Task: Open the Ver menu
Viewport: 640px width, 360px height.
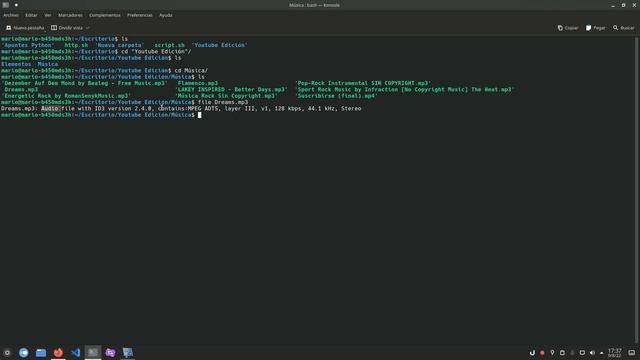Action: pyautogui.click(x=48, y=15)
